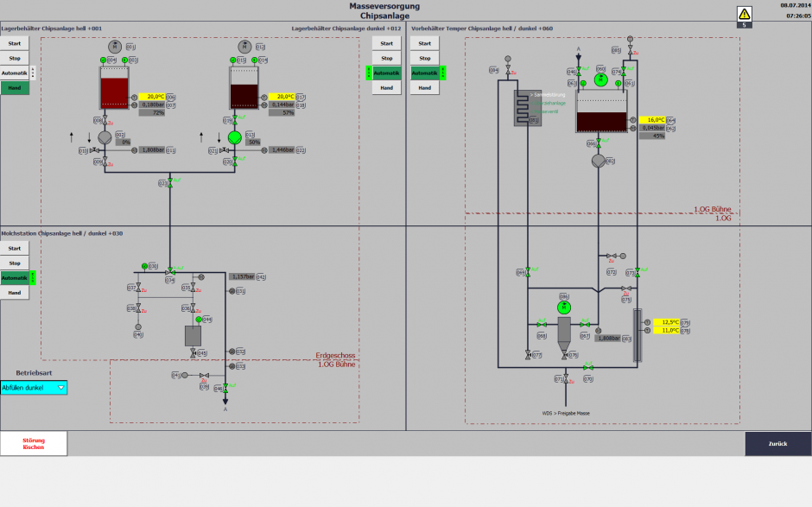The image size is (812, 507).
Task: Click Vorbehälter tank level fill graphic
Action: pyautogui.click(x=601, y=122)
